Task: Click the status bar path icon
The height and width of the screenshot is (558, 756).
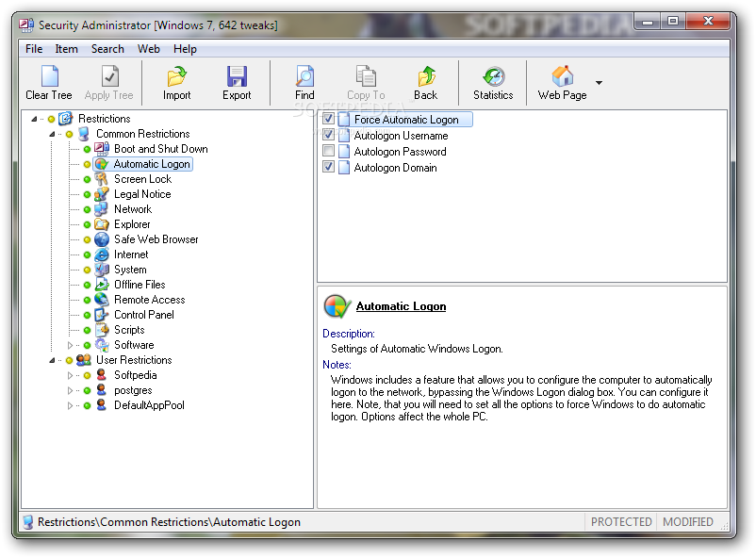Action: pyautogui.click(x=28, y=522)
